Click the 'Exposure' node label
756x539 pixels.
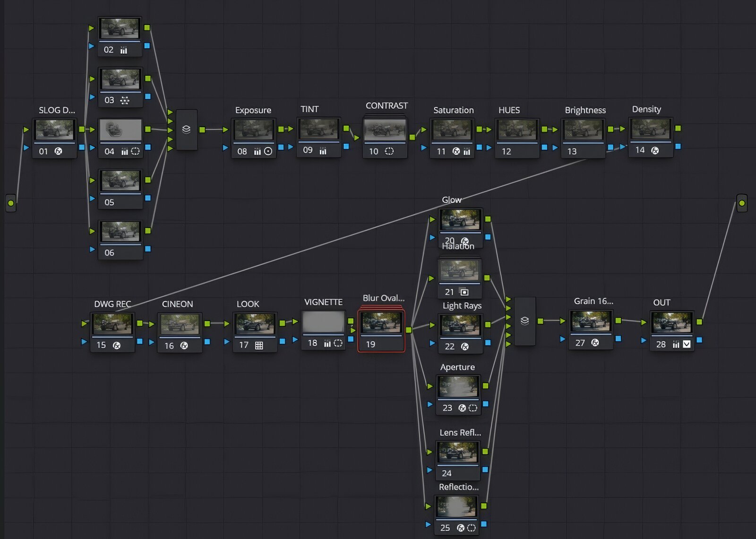pyautogui.click(x=253, y=110)
